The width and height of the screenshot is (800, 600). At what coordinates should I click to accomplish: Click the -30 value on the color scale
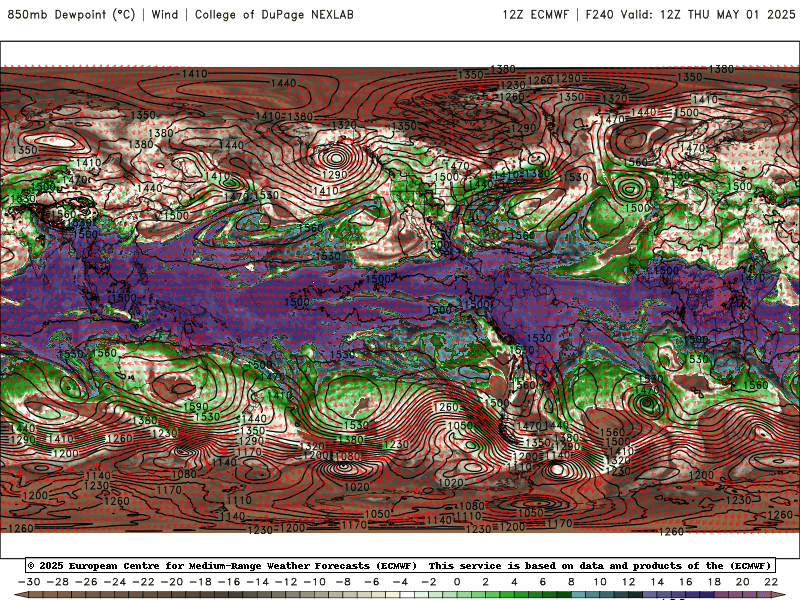29,582
